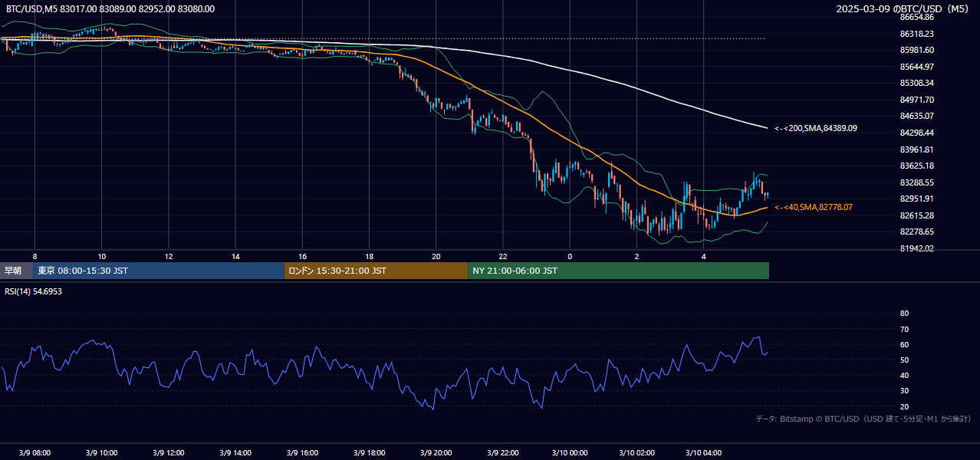Click the 81942.02 price axis label
Image resolution: width=980 pixels, height=460 pixels.
[x=917, y=248]
